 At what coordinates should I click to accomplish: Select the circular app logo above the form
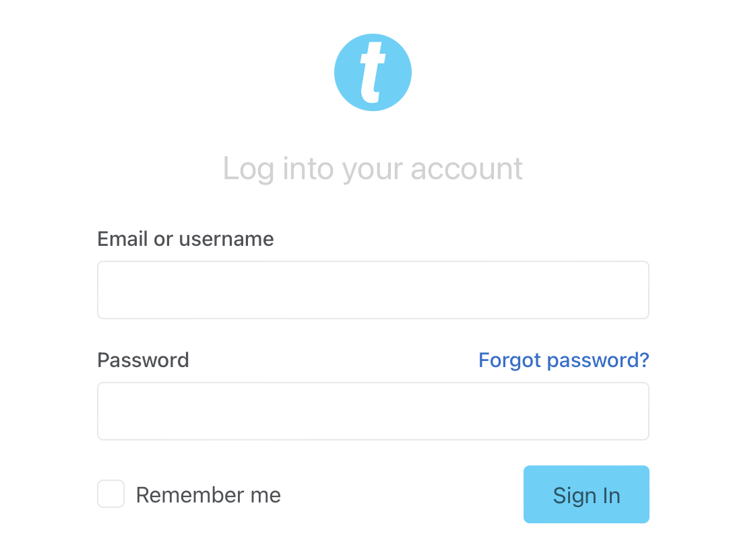[373, 71]
